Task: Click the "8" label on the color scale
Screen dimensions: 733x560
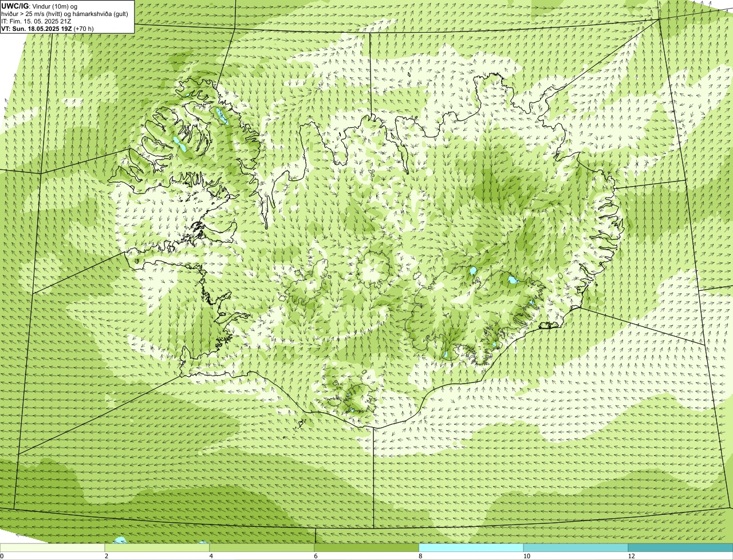Action: [420, 556]
